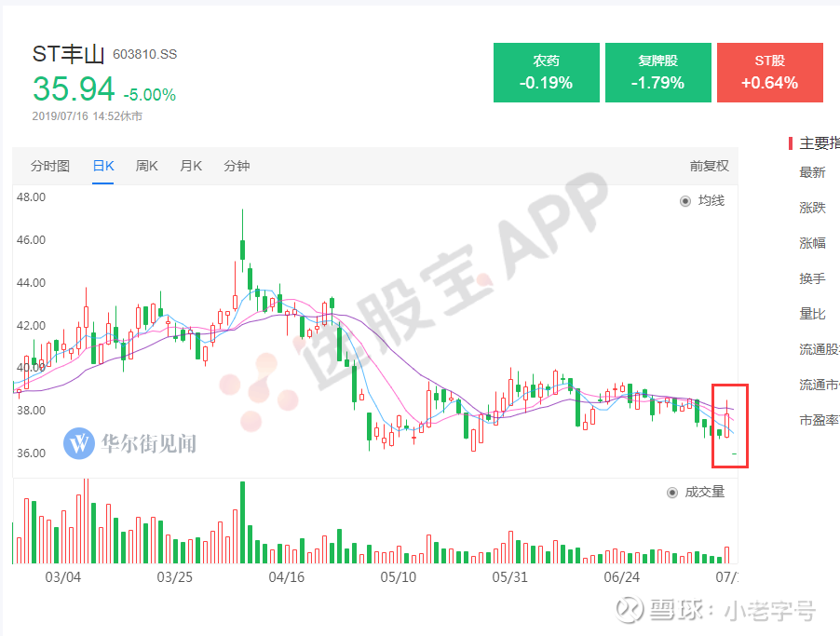Click the 华尔街见闻 round logo icon
The height and width of the screenshot is (636, 840).
79,442
